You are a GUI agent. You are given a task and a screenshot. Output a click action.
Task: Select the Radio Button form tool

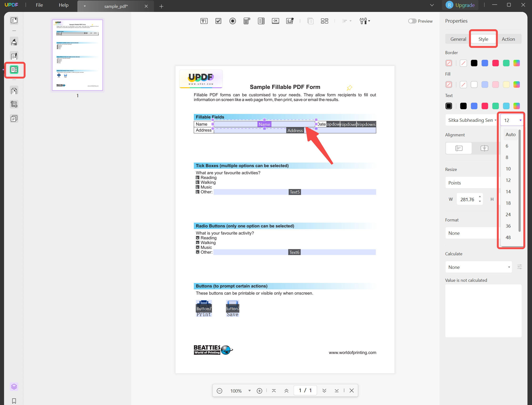[232, 21]
